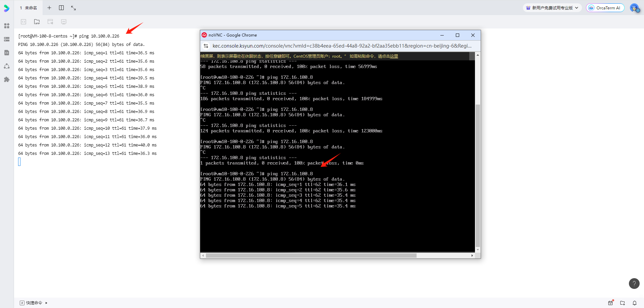644x308 pixels.
Task: View site info icon in noVNC address bar
Action: [206, 46]
